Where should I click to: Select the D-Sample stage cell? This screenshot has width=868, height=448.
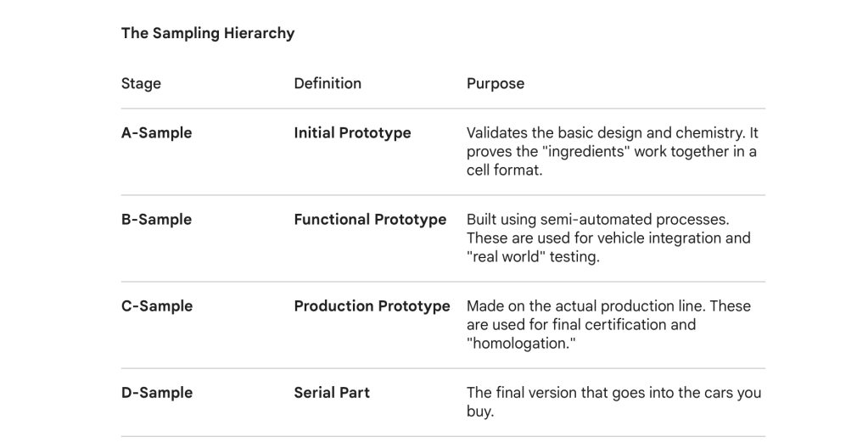point(157,393)
